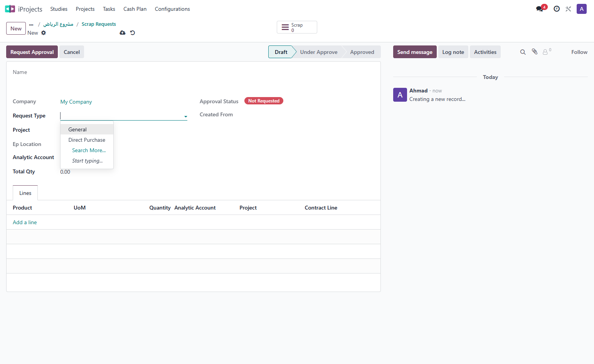Viewport: 594px width, 364px height.
Task: Click the Cancel button
Action: coord(72,52)
